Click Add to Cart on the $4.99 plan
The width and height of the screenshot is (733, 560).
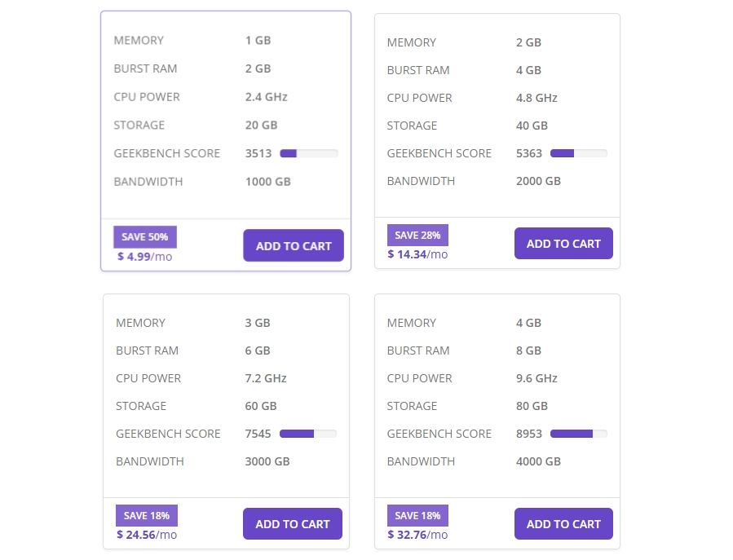pos(293,245)
